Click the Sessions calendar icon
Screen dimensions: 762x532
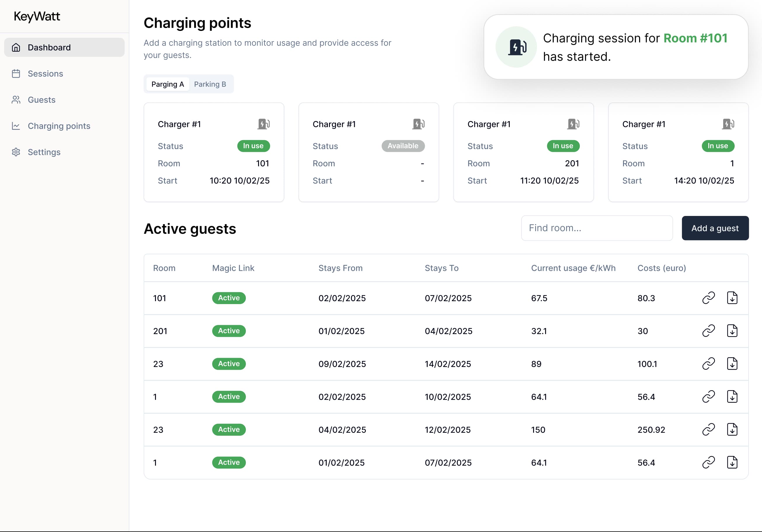16,74
